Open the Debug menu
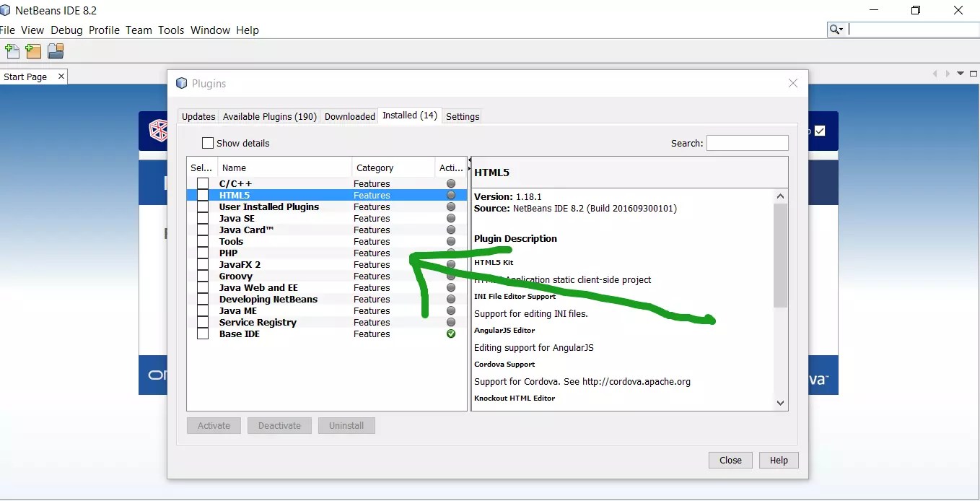The height and width of the screenshot is (501, 980). (66, 30)
